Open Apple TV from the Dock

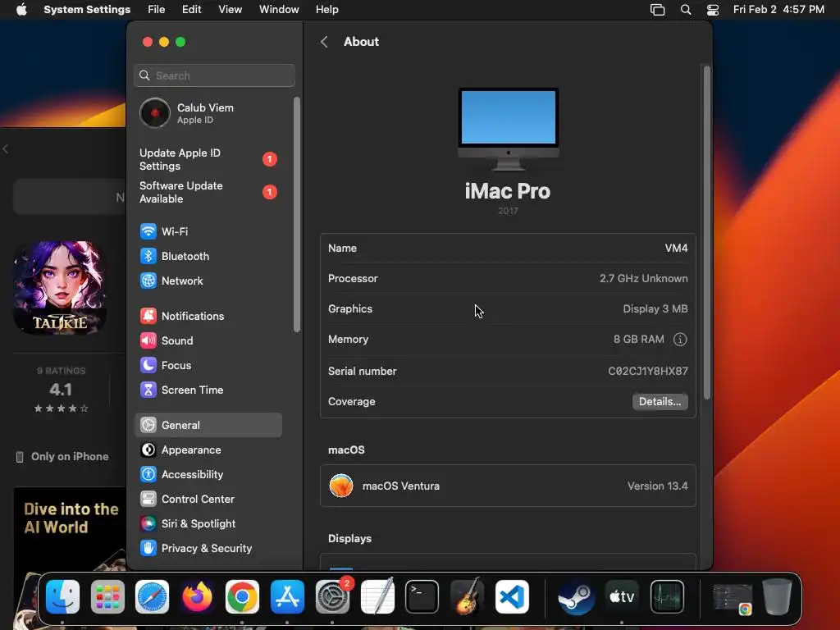pyautogui.click(x=622, y=597)
